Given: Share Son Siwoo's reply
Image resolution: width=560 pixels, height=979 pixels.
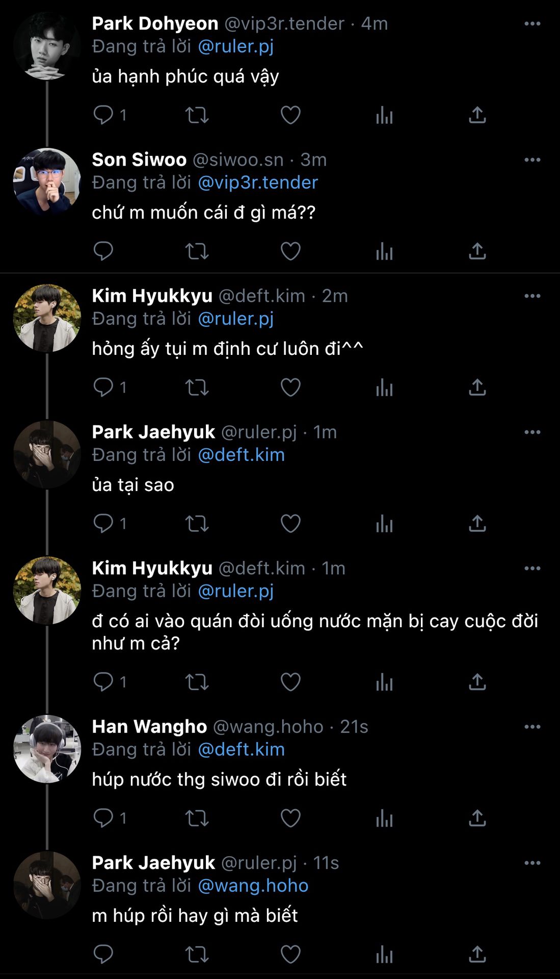Looking at the screenshot, I should 477,251.
